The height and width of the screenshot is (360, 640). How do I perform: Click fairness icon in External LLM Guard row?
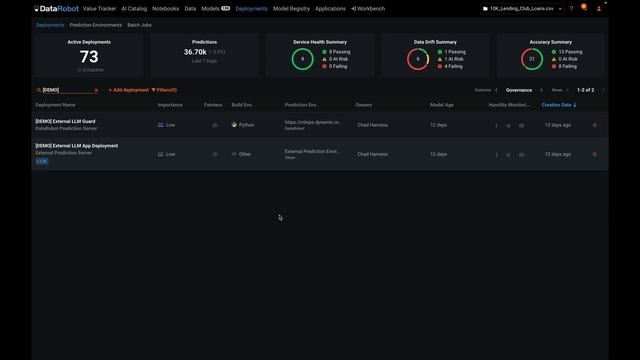[215, 125]
